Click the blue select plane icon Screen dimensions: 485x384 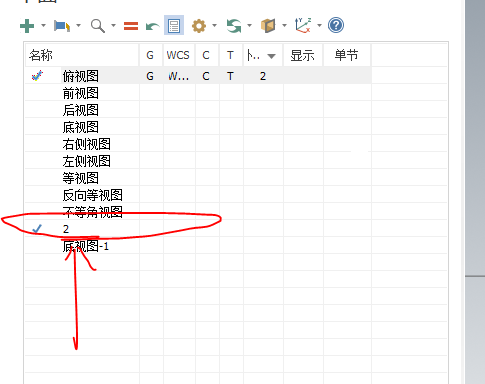pos(62,26)
